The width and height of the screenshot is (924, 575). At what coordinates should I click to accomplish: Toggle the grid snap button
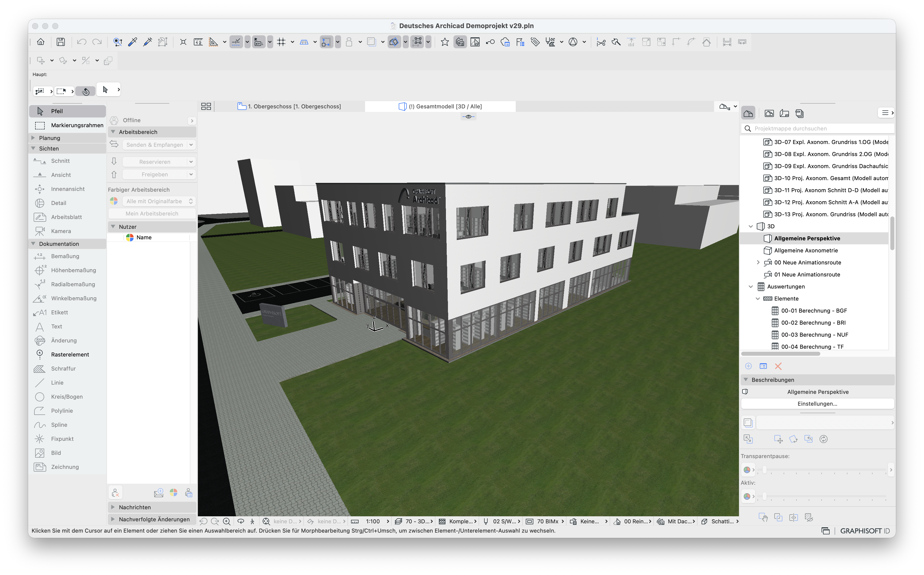pyautogui.click(x=281, y=42)
